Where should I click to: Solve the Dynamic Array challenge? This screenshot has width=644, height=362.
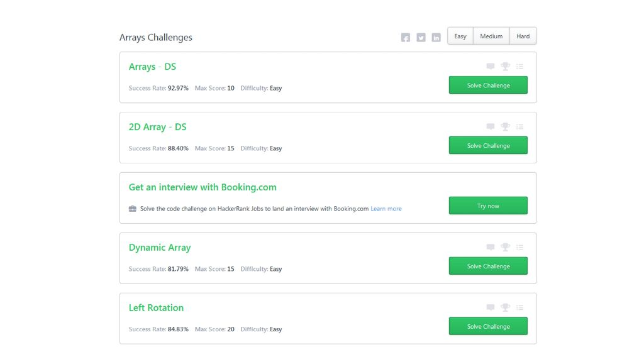click(x=488, y=266)
